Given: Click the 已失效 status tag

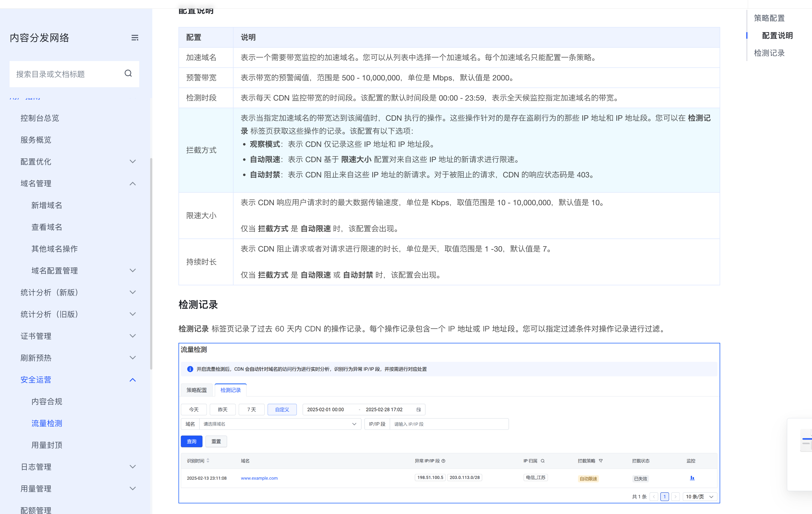Looking at the screenshot, I should point(641,479).
